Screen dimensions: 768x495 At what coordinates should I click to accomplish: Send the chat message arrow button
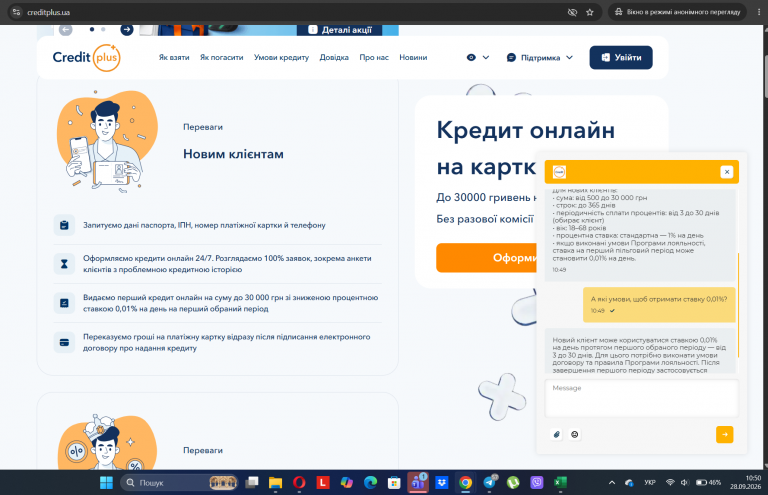tap(724, 434)
